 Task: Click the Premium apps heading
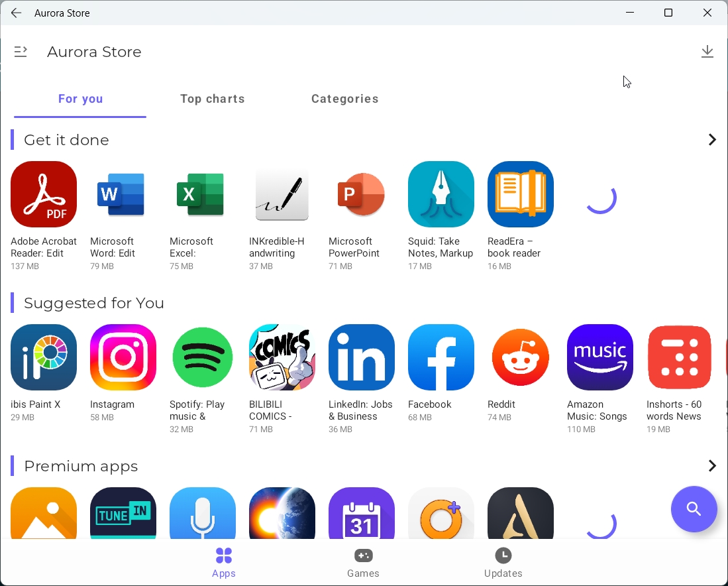click(x=81, y=466)
